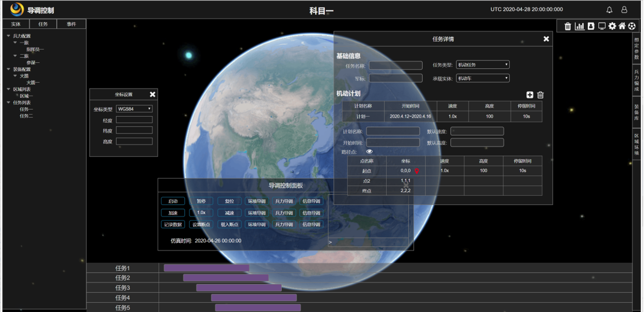
Task: Collapse the 兵力配置 tree node
Action: (9, 36)
